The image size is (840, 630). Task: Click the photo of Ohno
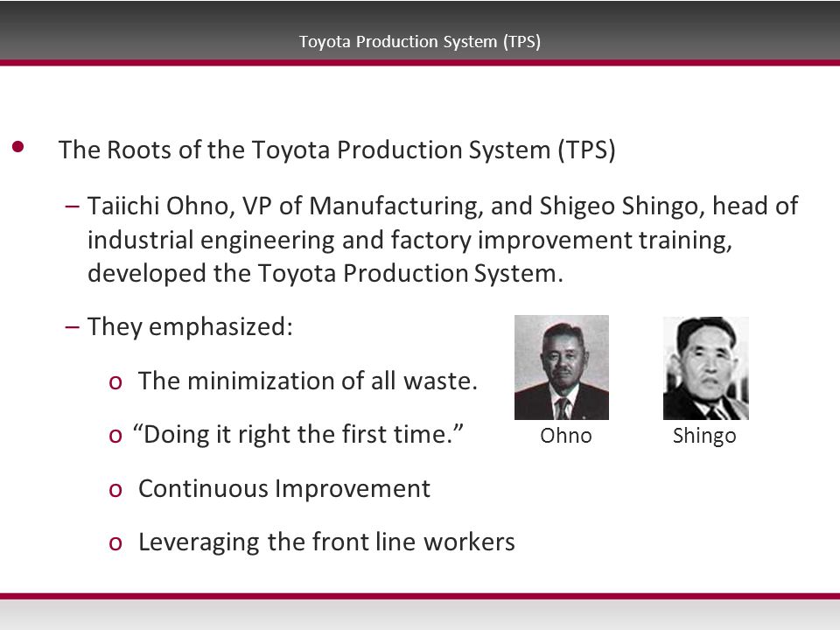point(562,367)
